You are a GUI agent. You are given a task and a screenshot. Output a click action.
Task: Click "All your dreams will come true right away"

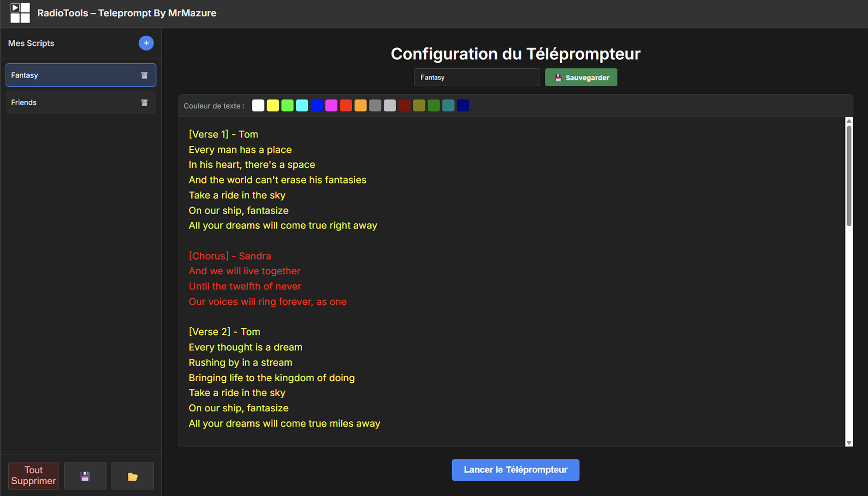[283, 225]
